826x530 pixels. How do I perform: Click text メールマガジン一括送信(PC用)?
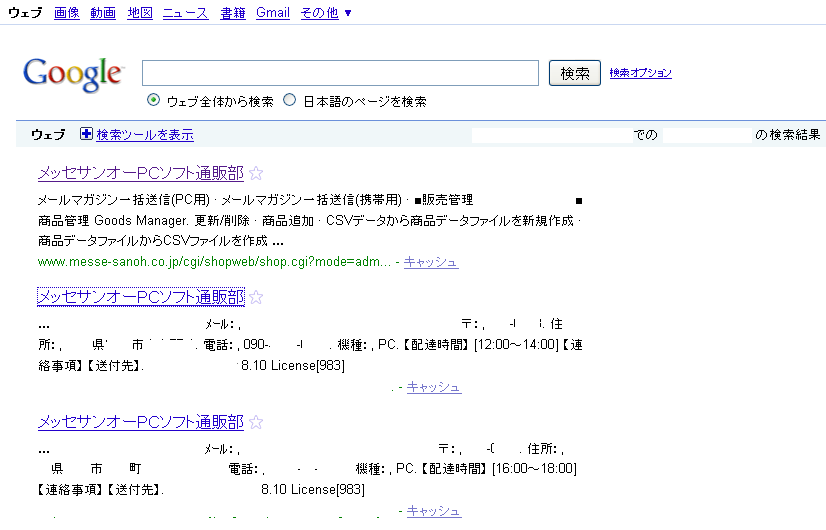click(124, 200)
